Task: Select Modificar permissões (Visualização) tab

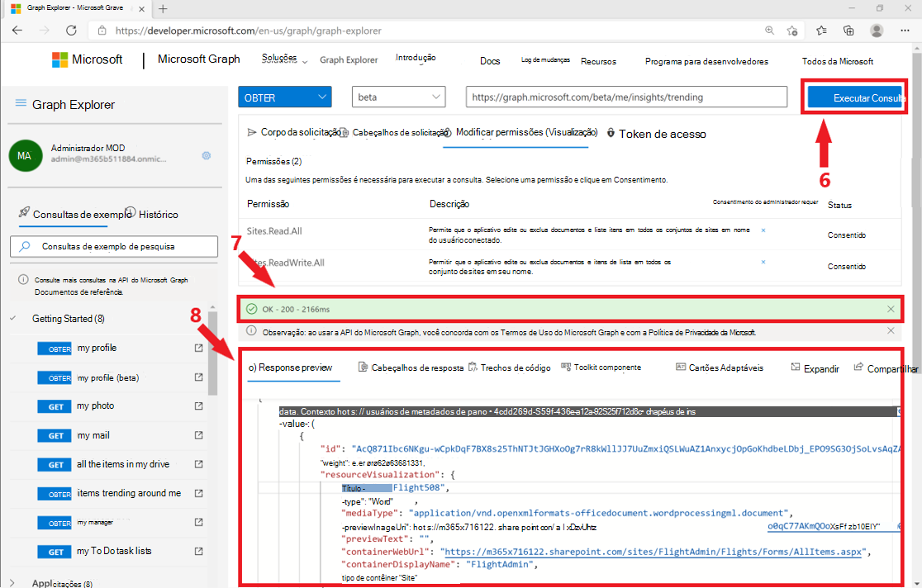Action: (x=520, y=132)
